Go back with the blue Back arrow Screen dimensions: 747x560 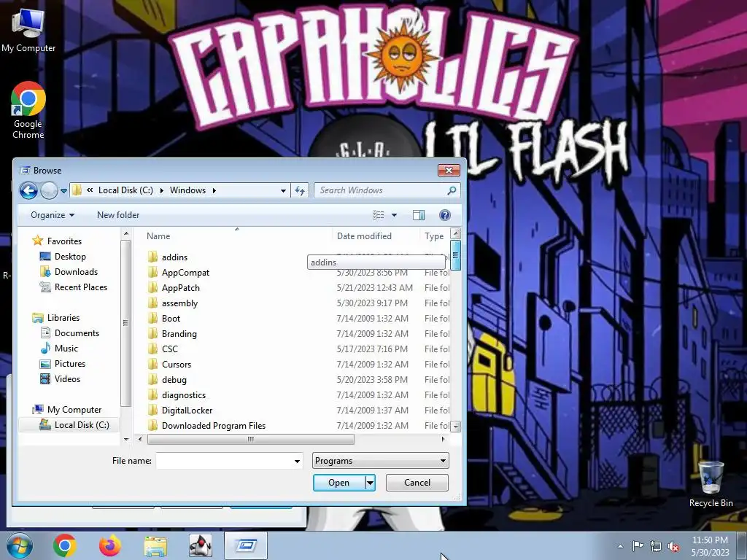(x=28, y=190)
